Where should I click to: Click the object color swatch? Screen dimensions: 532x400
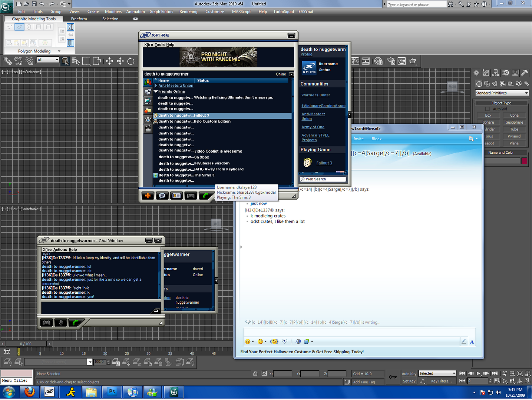click(524, 161)
